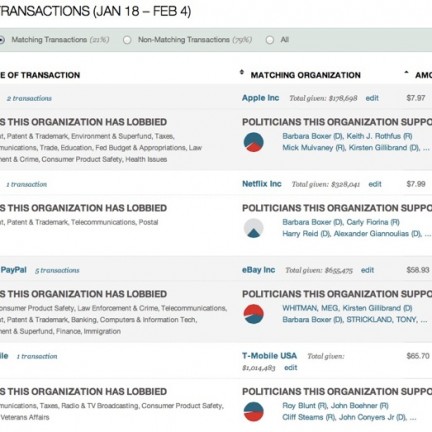Open Alexander Giannoulias (D) politician link
The image size is (432, 432).
(378, 234)
